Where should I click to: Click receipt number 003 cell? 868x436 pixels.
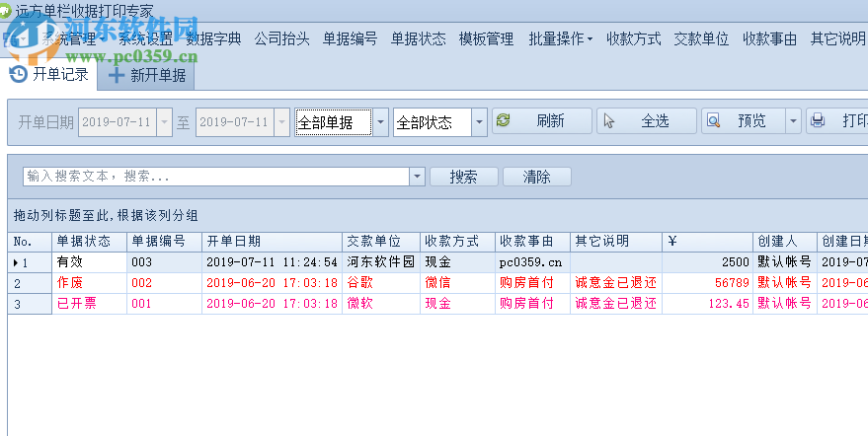pos(164,261)
